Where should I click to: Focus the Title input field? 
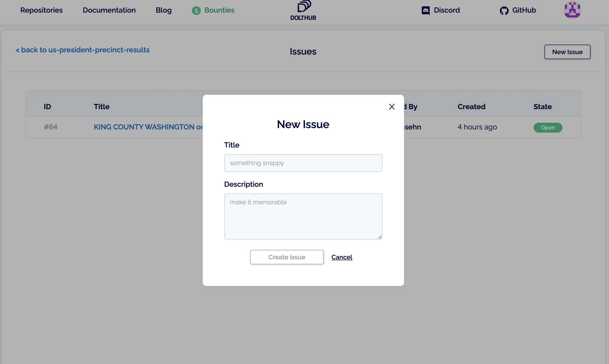tap(303, 163)
